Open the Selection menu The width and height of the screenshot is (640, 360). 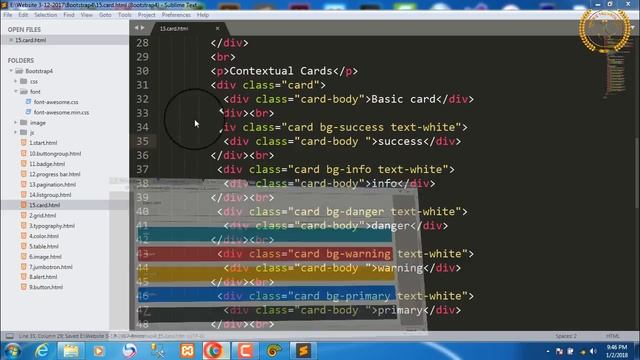click(x=46, y=15)
